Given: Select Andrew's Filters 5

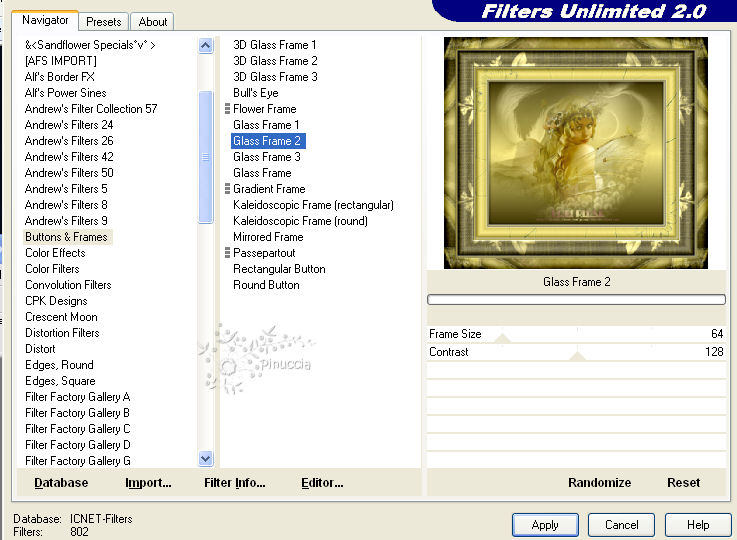Looking at the screenshot, I should pos(66,189).
